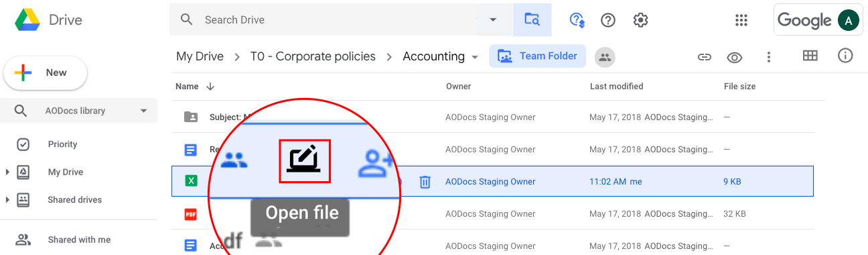
Task: Click the My Drive icon in sidebar
Action: point(23,172)
